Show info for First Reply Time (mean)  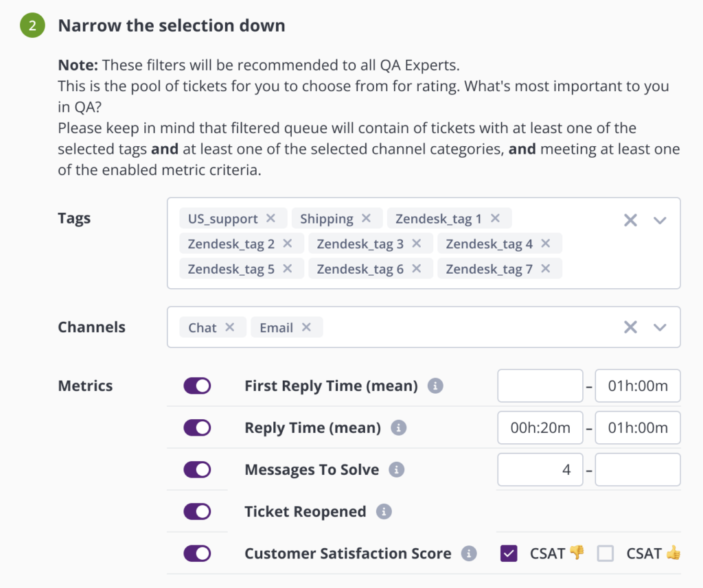pos(435,386)
